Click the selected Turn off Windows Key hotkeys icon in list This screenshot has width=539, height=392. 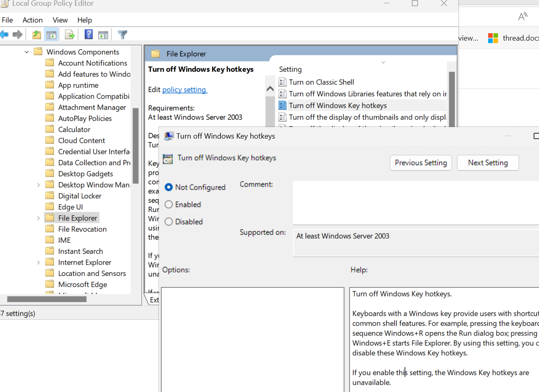point(283,105)
